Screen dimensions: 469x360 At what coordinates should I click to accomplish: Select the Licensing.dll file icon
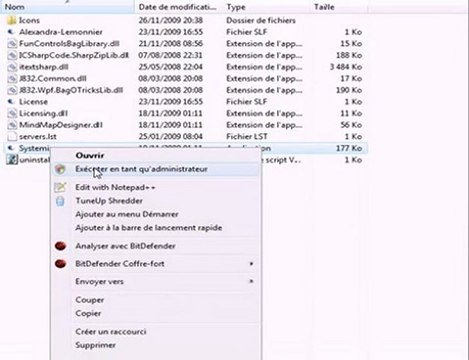tap(12, 113)
